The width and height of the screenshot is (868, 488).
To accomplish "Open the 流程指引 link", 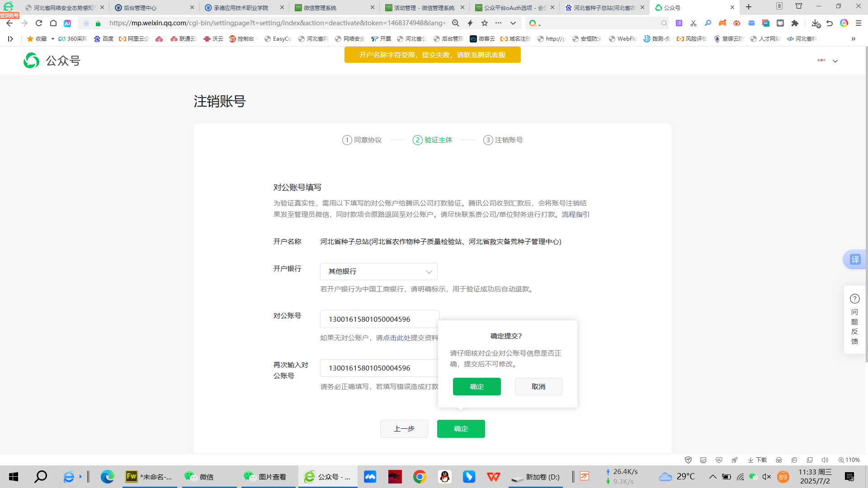I will tap(576, 215).
